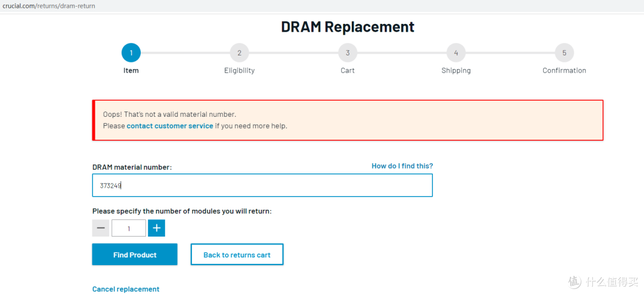The width and height of the screenshot is (644, 295).
Task: Click the DRAM material number input
Action: 262,185
